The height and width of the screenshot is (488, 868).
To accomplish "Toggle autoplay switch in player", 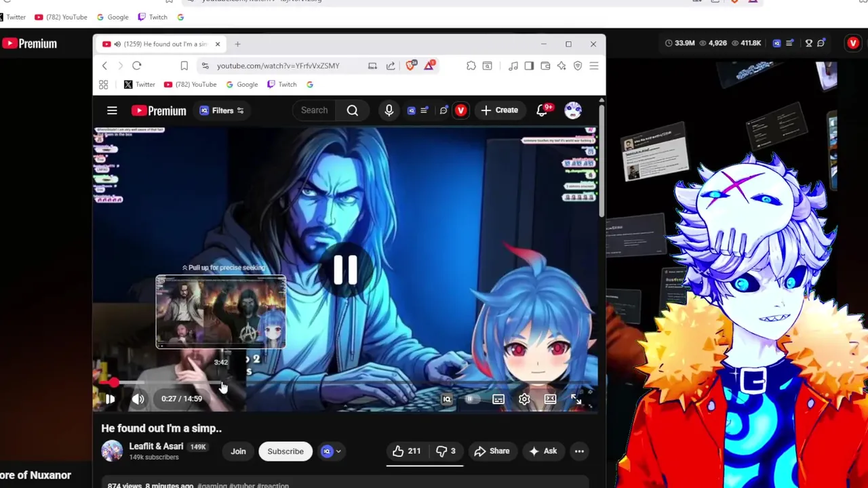I will point(471,399).
